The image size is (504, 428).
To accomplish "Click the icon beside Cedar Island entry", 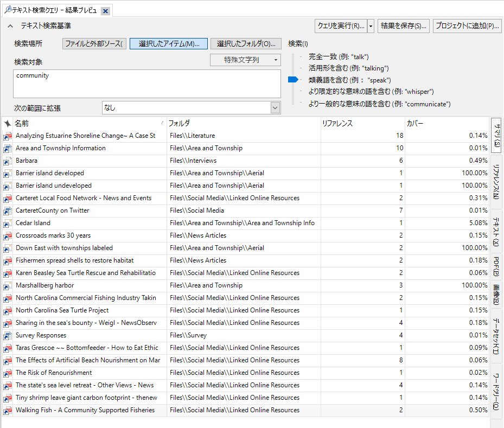I will coord(8,223).
